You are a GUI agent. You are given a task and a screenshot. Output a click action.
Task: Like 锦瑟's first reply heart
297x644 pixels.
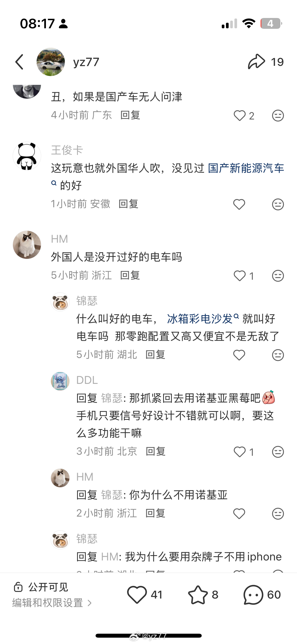(x=239, y=355)
